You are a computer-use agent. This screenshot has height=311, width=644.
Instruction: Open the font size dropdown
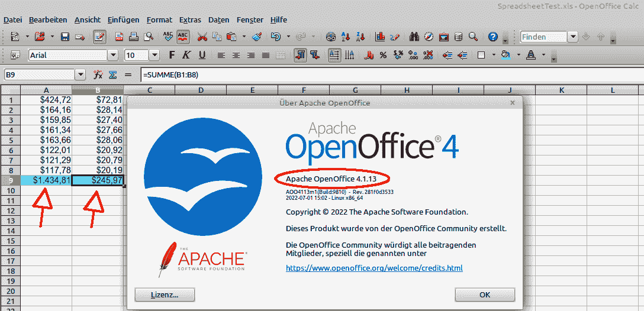(154, 56)
